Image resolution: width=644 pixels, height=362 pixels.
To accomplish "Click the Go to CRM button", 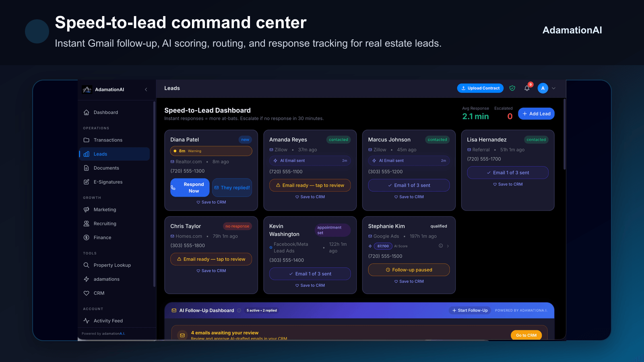I will (526, 335).
